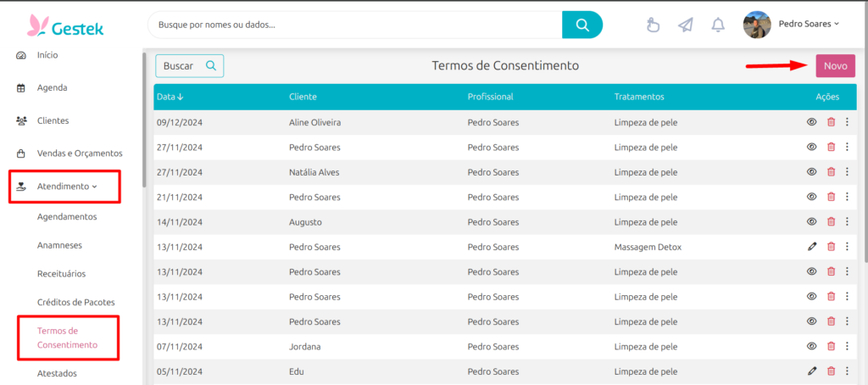Click the Buscar filter button
Image resolution: width=868 pixels, height=385 pixels.
point(189,66)
